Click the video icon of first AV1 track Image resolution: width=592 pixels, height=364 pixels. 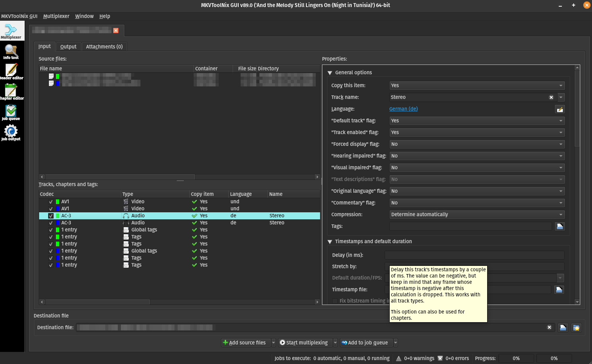pyautogui.click(x=126, y=202)
